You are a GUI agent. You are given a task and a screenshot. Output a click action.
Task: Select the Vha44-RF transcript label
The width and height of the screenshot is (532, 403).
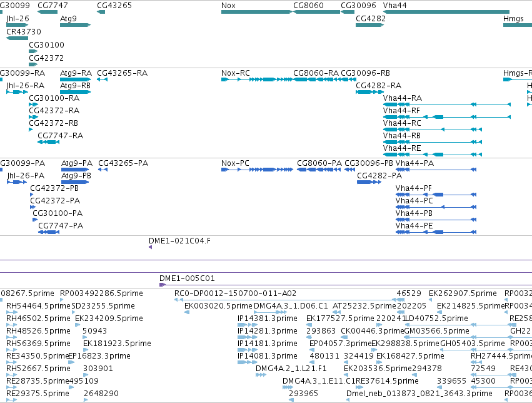pos(401,111)
